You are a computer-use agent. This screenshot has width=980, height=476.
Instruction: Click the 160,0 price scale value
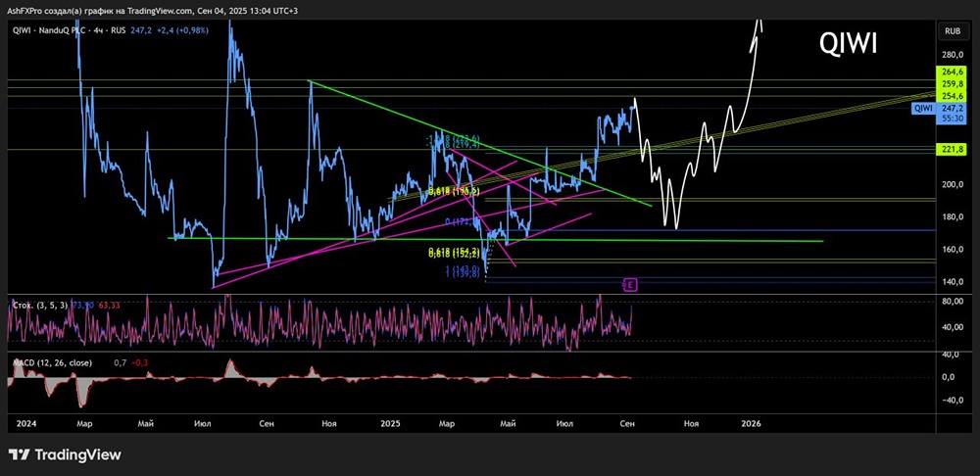[x=954, y=249]
